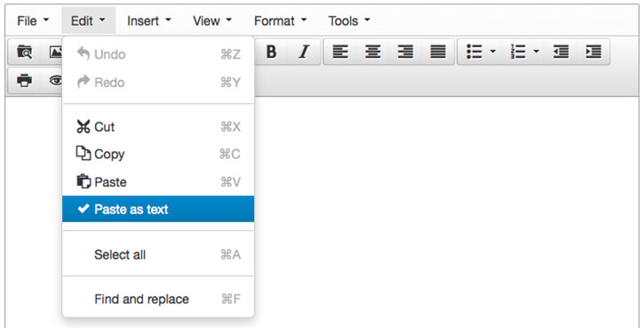Decrease indent of paragraph
The image size is (644, 328).
coord(561,52)
